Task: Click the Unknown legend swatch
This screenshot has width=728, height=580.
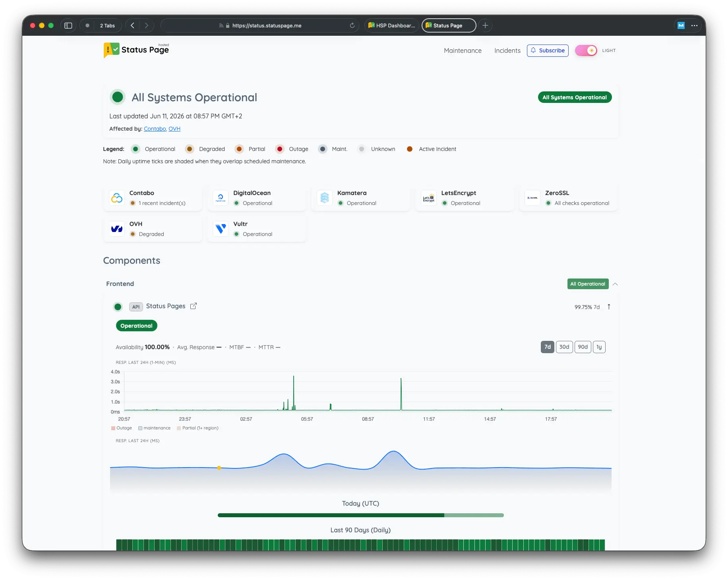Action: click(x=362, y=149)
